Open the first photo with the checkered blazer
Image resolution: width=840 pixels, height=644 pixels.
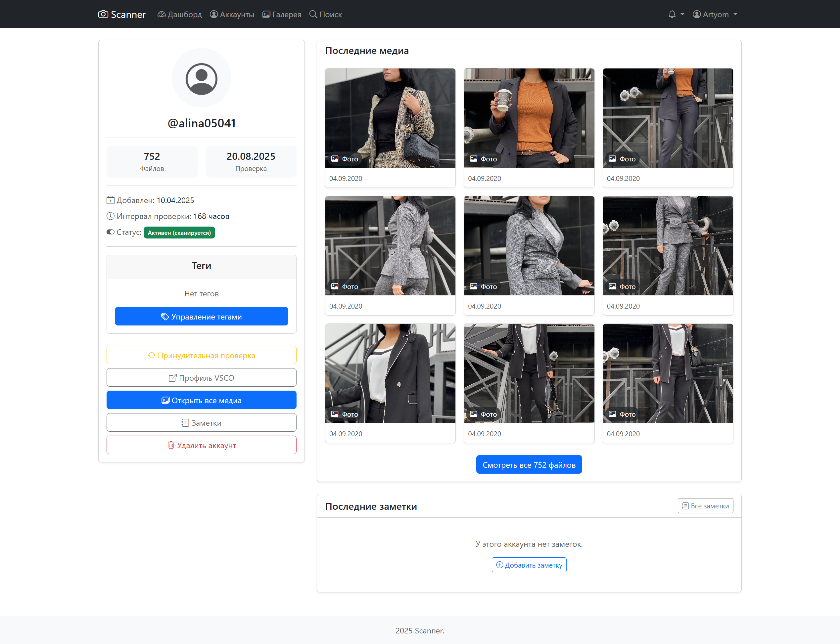pos(390,118)
